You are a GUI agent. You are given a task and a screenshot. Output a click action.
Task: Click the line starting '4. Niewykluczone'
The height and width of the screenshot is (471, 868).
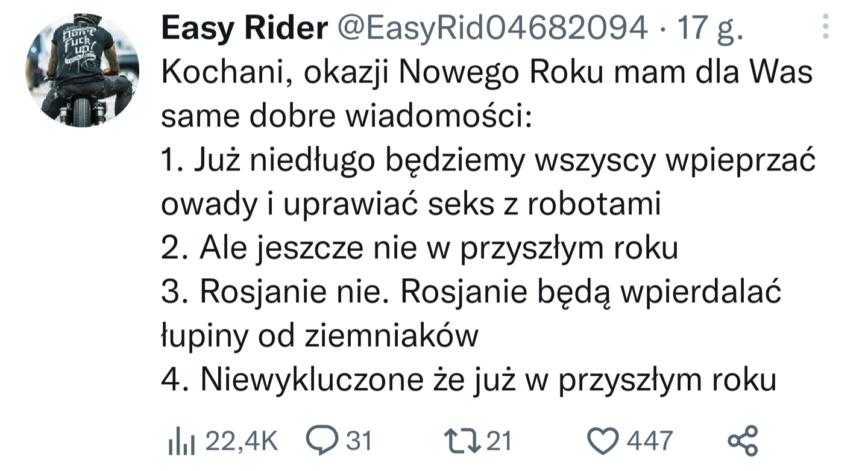[468, 380]
